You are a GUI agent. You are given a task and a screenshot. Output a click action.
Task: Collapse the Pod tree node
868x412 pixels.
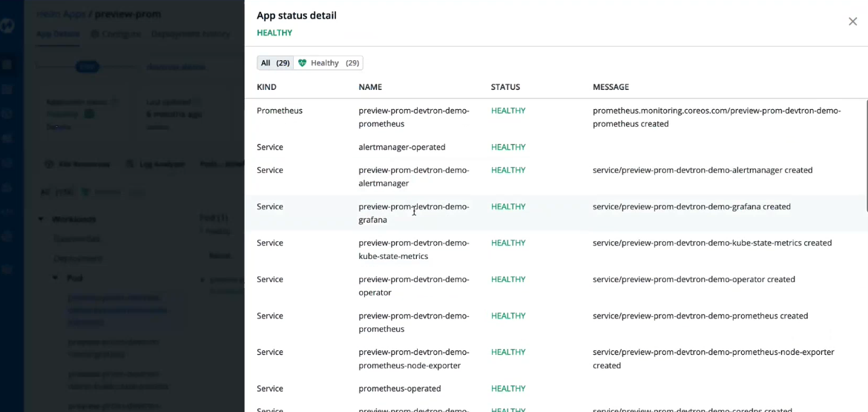pyautogui.click(x=56, y=278)
